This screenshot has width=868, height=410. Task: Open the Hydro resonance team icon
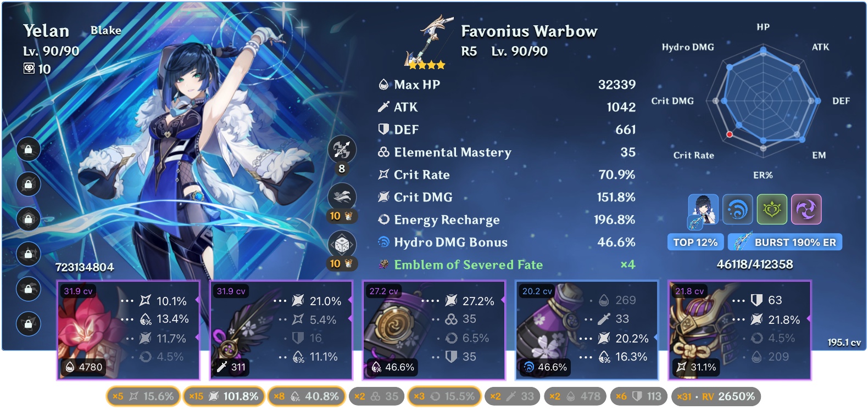(737, 209)
